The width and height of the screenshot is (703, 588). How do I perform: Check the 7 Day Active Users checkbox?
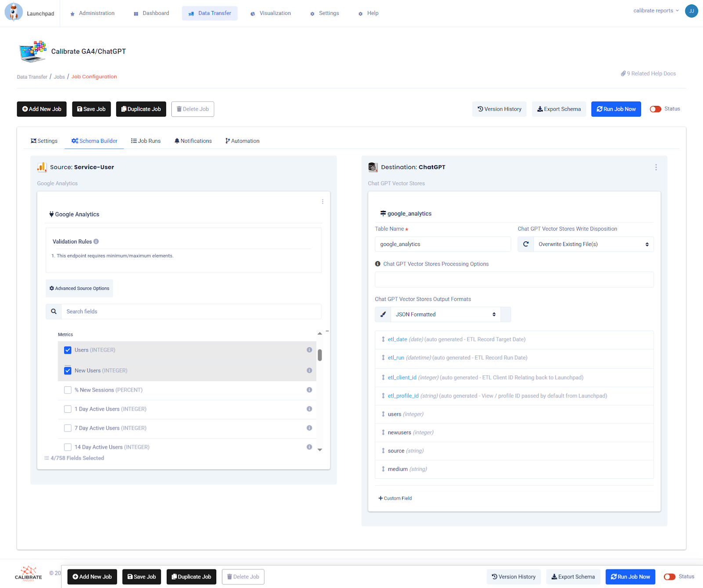tap(68, 428)
